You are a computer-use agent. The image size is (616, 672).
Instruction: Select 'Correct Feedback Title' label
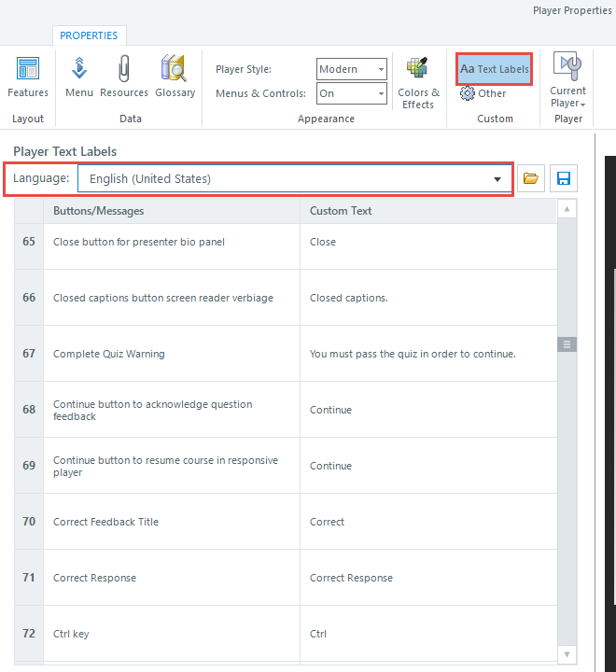pos(105,522)
